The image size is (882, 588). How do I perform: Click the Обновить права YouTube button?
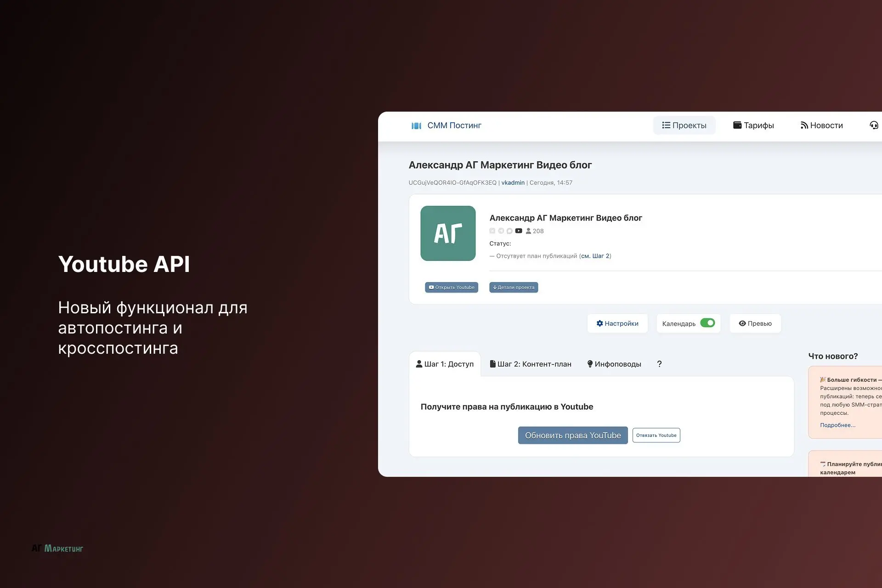pos(573,435)
